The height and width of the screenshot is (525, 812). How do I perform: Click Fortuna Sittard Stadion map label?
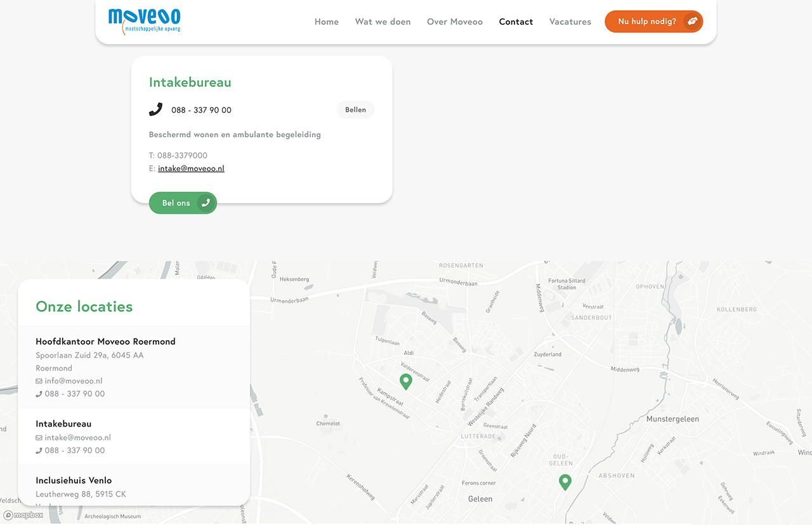pyautogui.click(x=566, y=284)
